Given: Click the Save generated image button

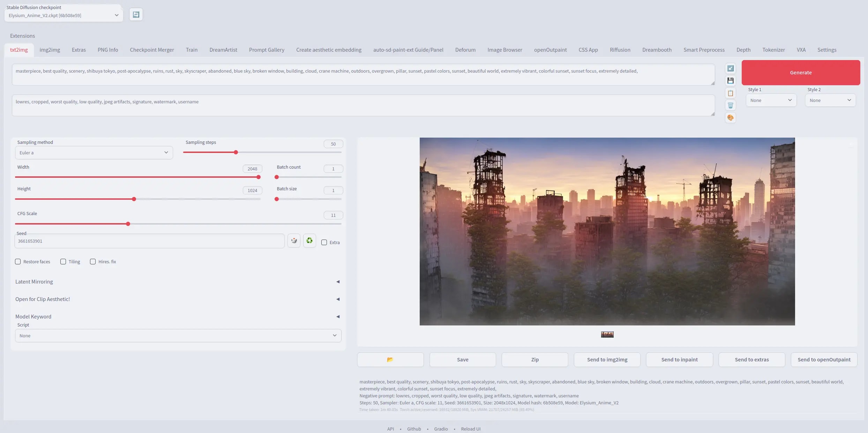Looking at the screenshot, I should coord(462,359).
